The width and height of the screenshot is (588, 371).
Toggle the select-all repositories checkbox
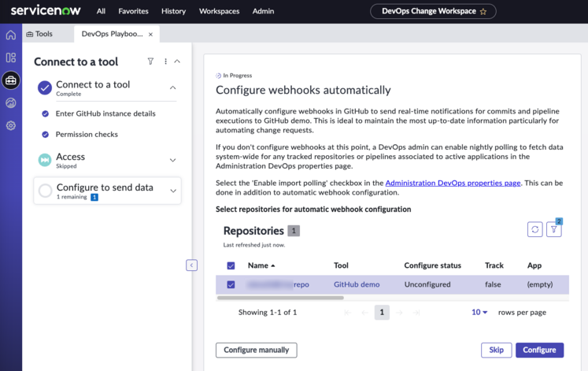click(231, 265)
